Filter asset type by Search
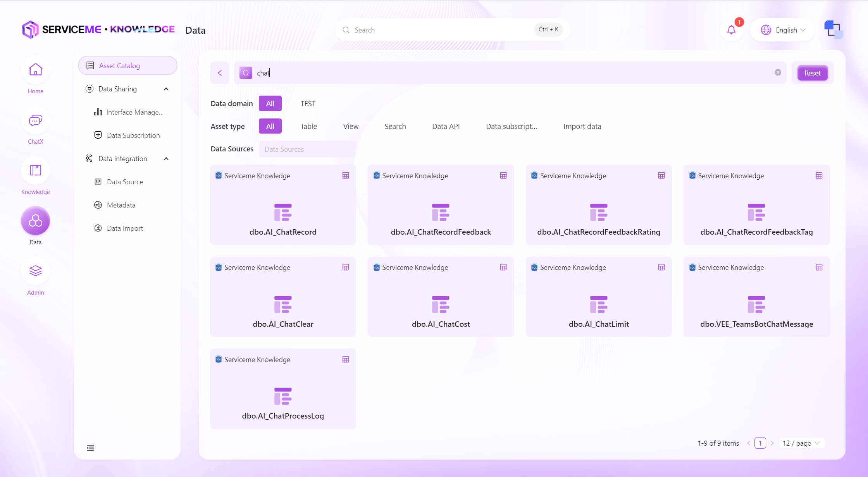This screenshot has width=868, height=477. point(395,126)
